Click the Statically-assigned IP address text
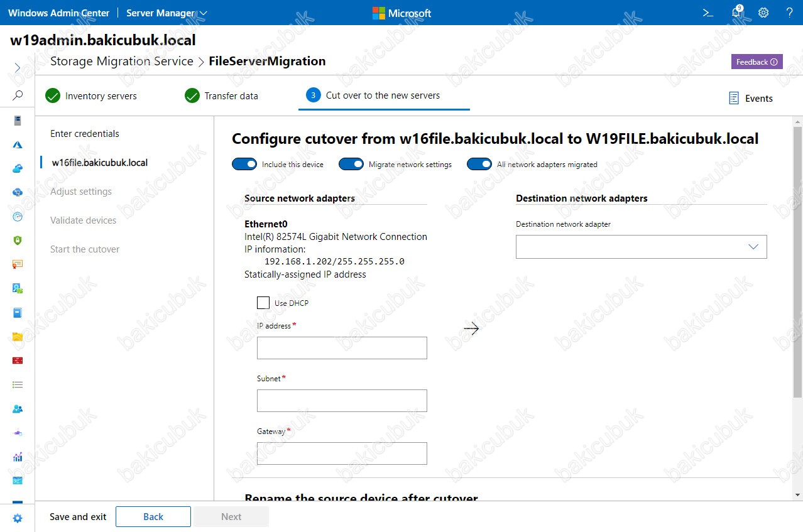Viewport: 803px width, 532px height. click(x=305, y=274)
